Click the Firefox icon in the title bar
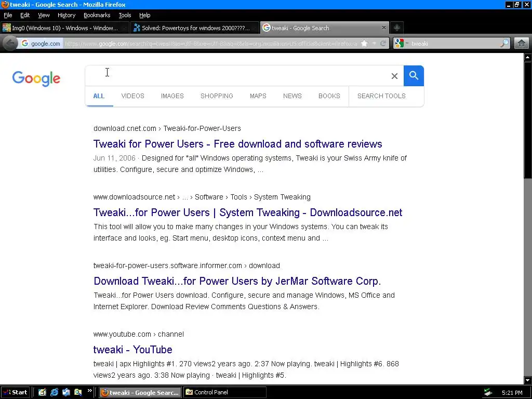The height and width of the screenshot is (399, 532). pyautogui.click(x=5, y=4)
